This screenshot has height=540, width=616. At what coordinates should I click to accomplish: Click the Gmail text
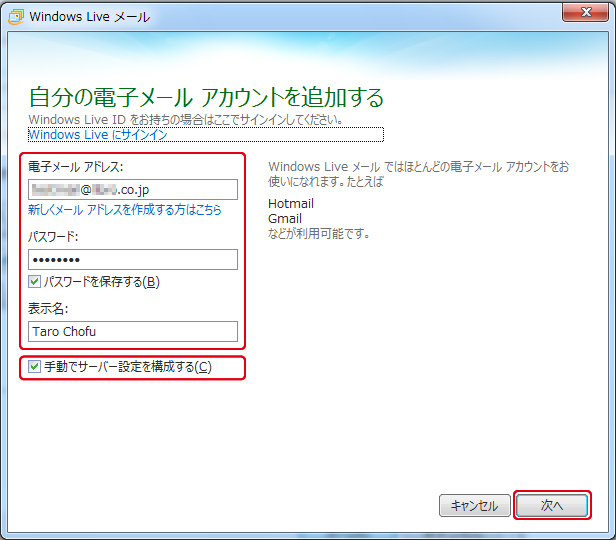[285, 218]
